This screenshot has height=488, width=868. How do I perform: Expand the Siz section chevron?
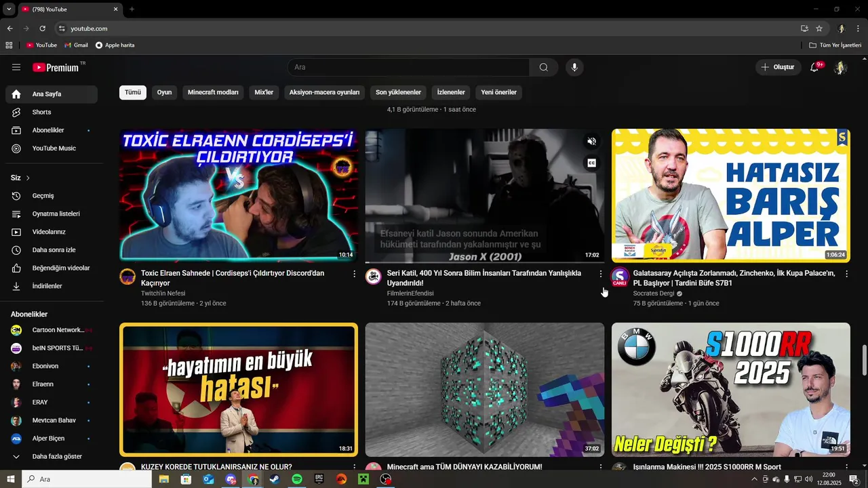(28, 178)
